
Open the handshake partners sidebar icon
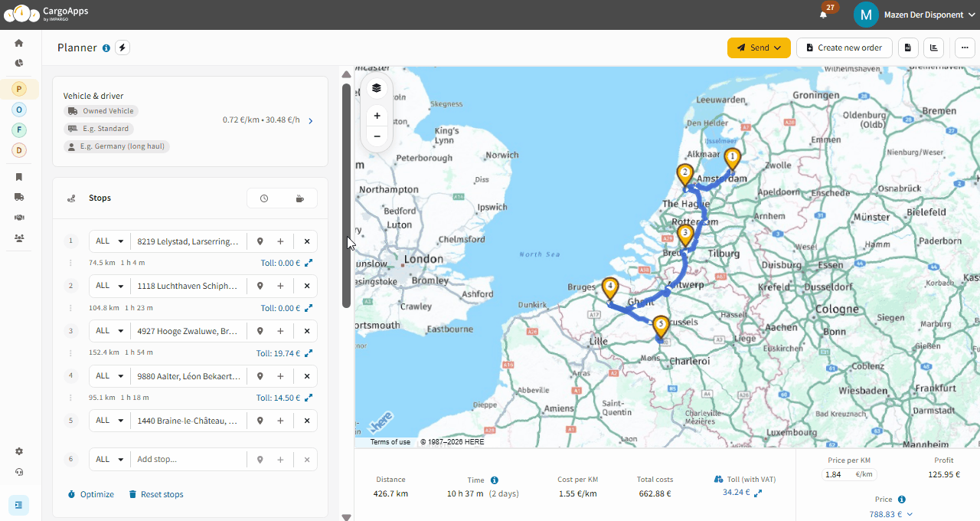[19, 218]
